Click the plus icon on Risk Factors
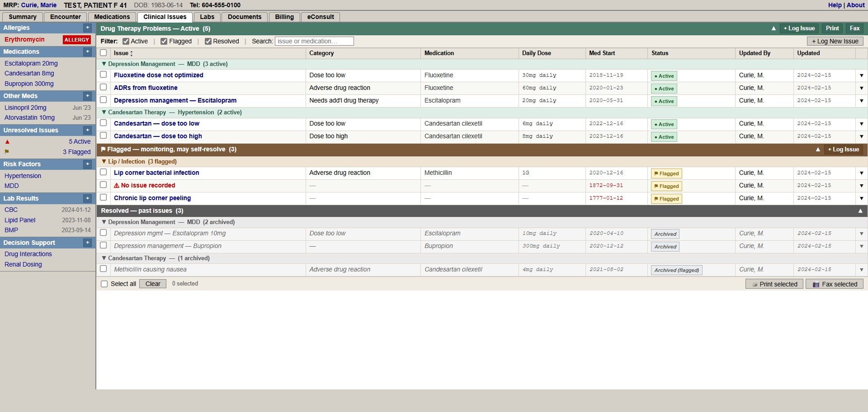Viewport: 868px width, 412px height. pos(88,164)
